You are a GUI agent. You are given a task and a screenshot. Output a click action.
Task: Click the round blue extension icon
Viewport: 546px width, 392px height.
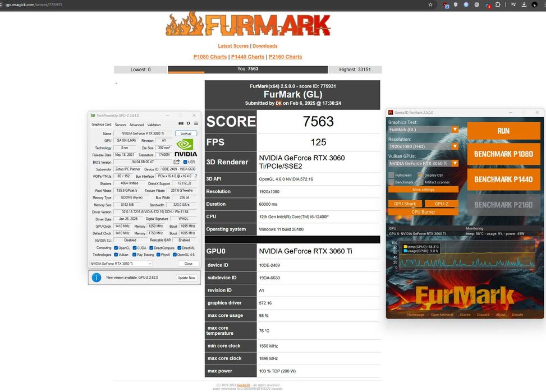click(x=466, y=4)
